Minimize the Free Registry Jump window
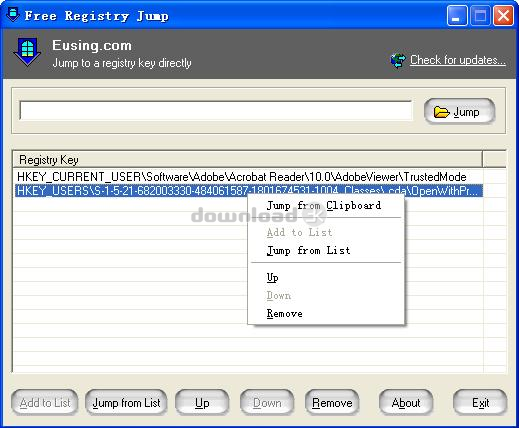 click(457, 16)
